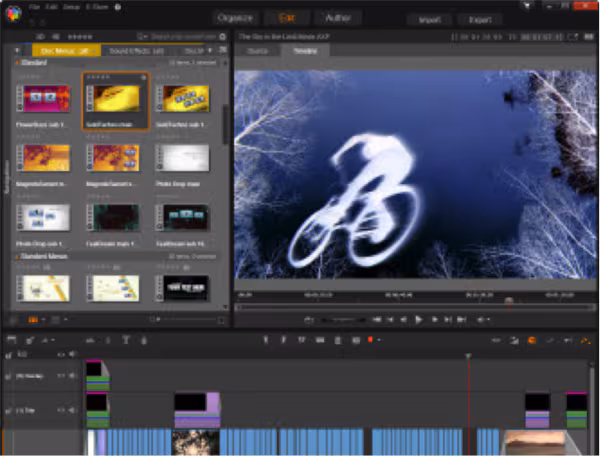Open the library search options dropdown
Image resolution: width=600 pixels, height=456 pixels.
(143, 37)
